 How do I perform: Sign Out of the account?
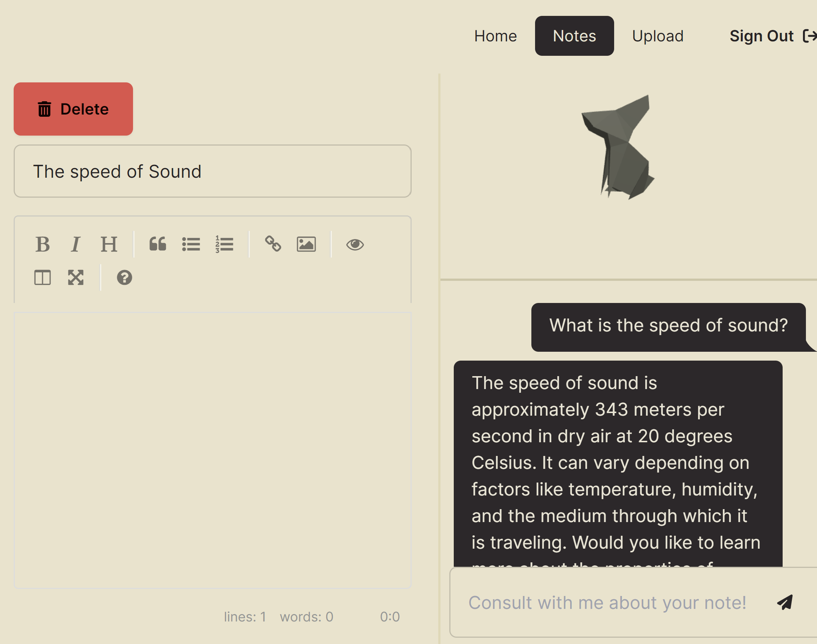[x=772, y=36]
